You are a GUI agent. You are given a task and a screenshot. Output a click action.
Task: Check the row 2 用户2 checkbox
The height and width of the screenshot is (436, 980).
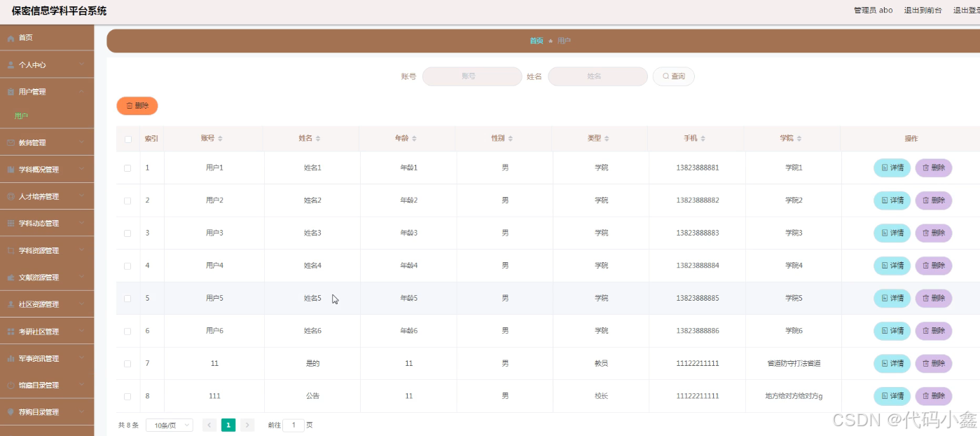[127, 200]
